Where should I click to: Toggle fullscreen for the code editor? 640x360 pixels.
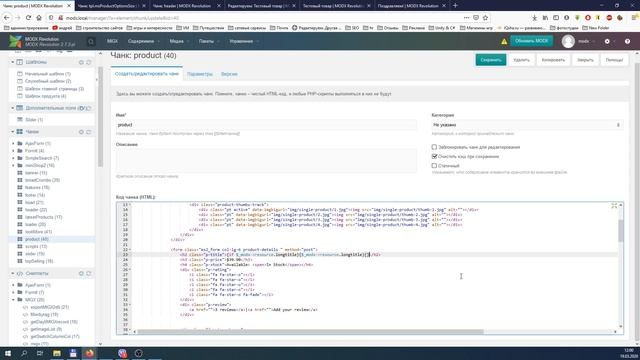coord(614,205)
